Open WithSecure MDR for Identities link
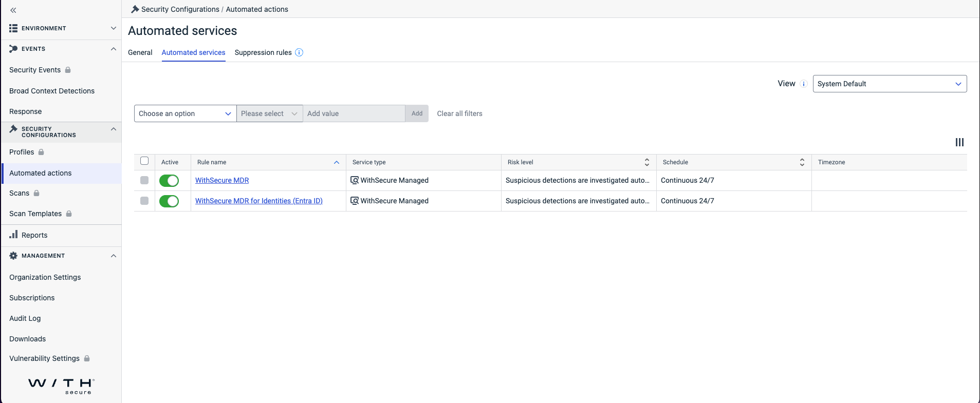Viewport: 980px width, 403px height. [259, 201]
